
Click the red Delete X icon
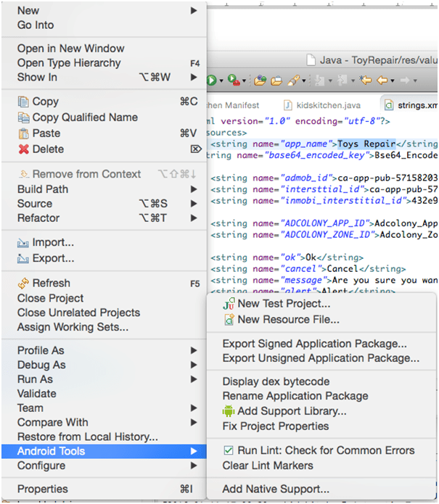tap(24, 149)
